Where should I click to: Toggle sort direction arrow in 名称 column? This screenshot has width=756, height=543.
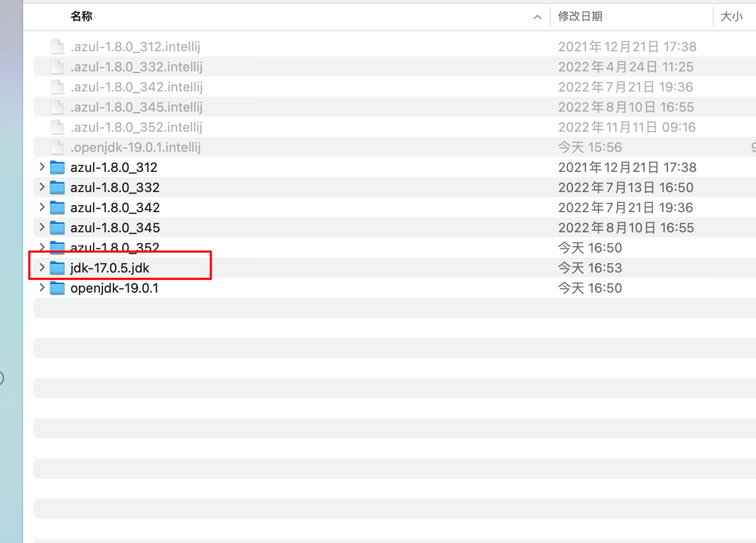(x=537, y=17)
